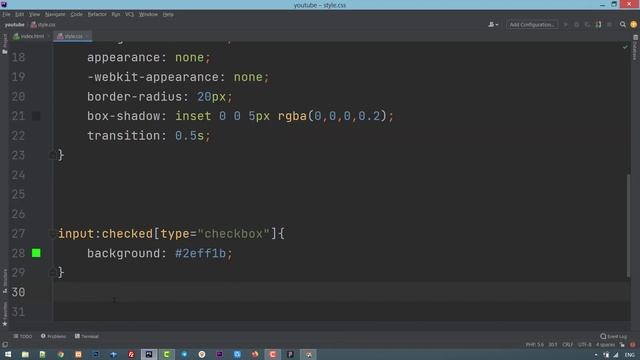Viewport: 640px width, 360px height.
Task: Click the Run with Coverage icon
Action: 587,25
